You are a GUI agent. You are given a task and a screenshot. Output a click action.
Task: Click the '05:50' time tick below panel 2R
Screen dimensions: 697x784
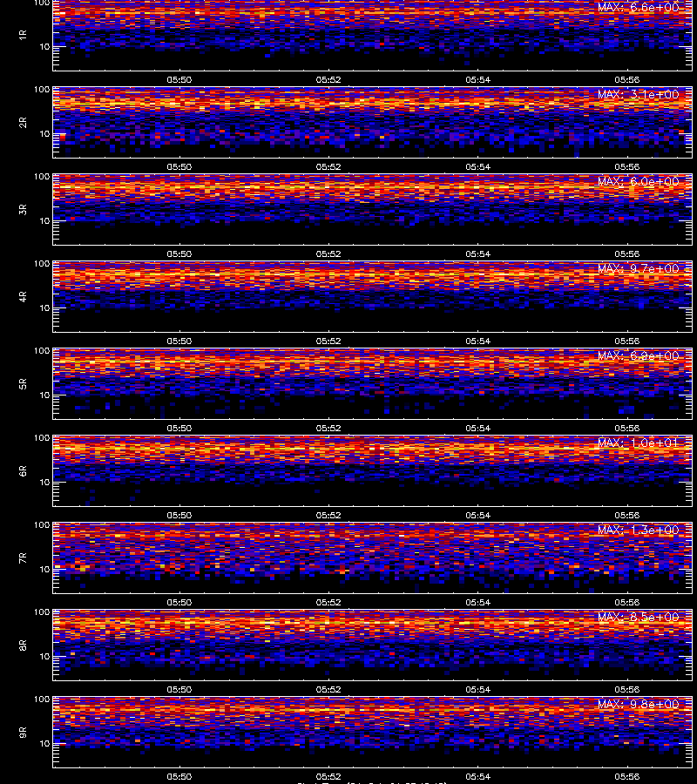point(179,167)
